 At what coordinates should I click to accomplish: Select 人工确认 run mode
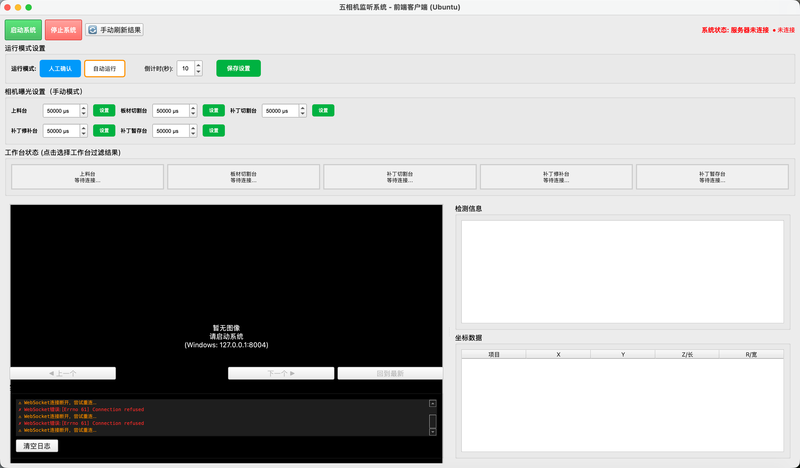tap(60, 68)
